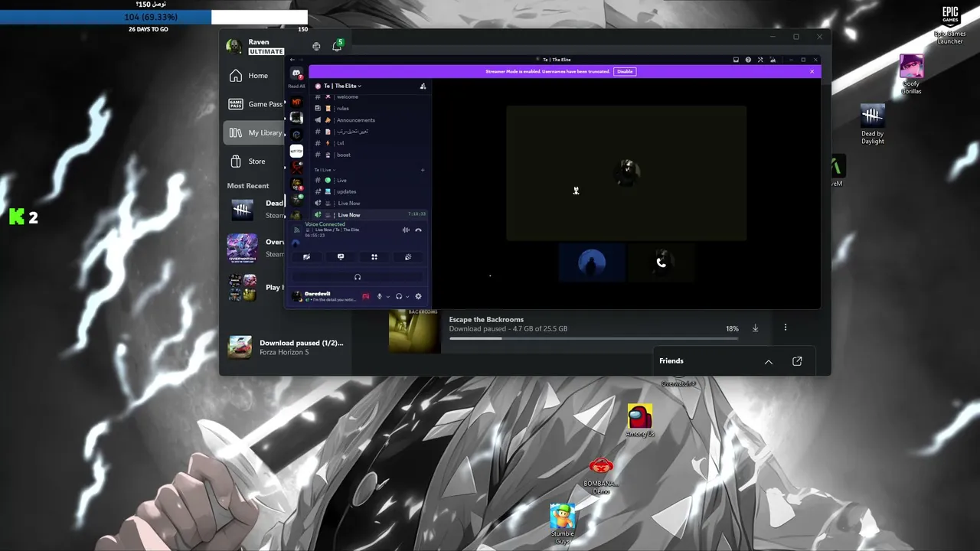Open Overwatch in Most Recent list
Image resolution: width=980 pixels, height=551 pixels.
coord(256,247)
